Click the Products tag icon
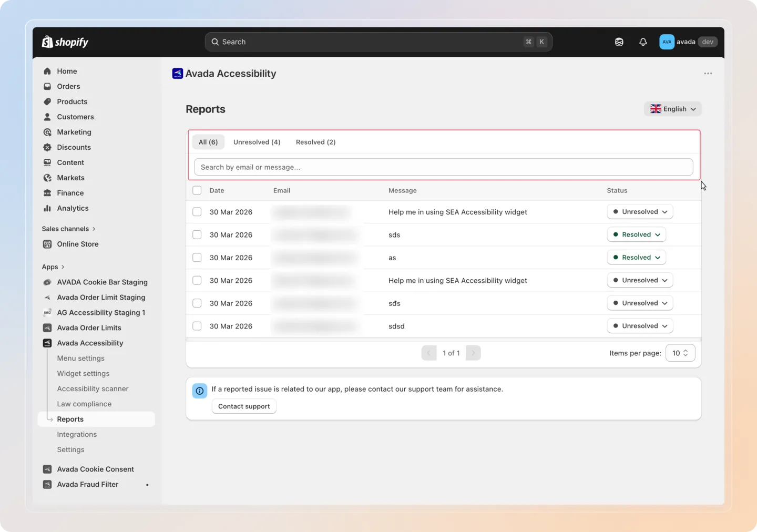 (x=47, y=101)
